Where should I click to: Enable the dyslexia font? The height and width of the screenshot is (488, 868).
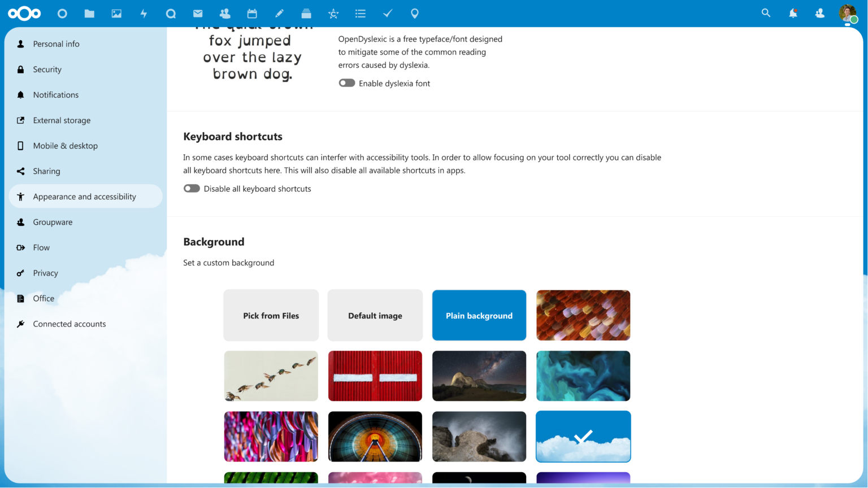[x=347, y=82]
